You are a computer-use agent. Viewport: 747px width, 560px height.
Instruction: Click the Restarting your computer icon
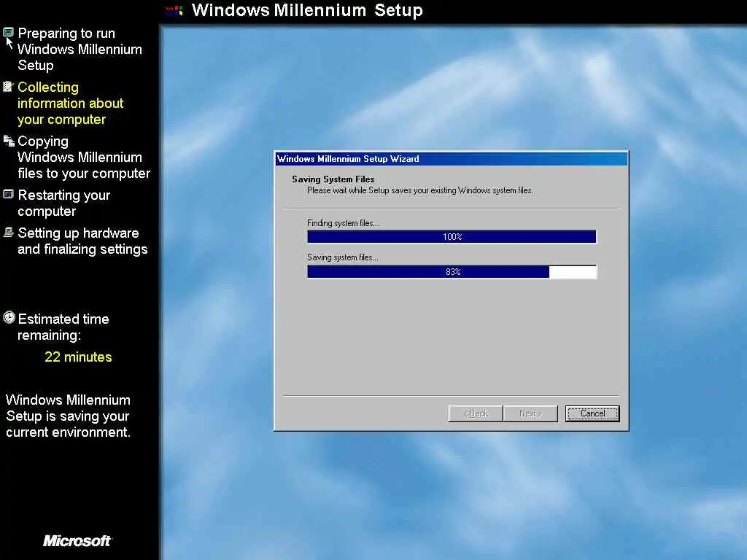click(x=8, y=194)
